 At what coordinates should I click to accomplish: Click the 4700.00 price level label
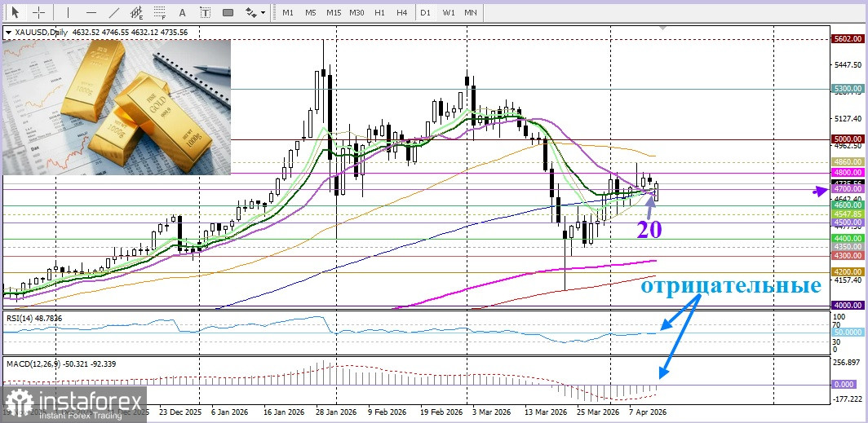tap(848, 189)
